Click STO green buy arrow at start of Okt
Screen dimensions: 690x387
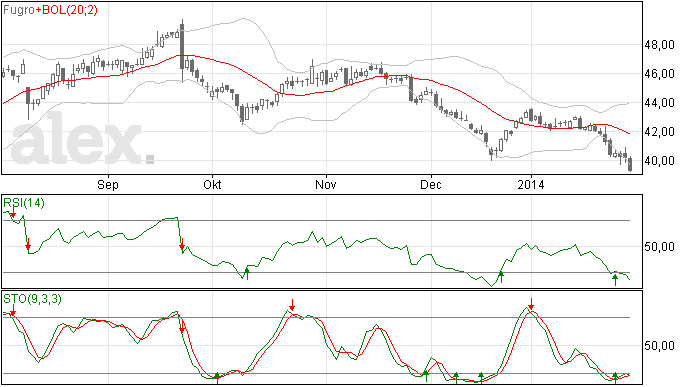coord(217,378)
